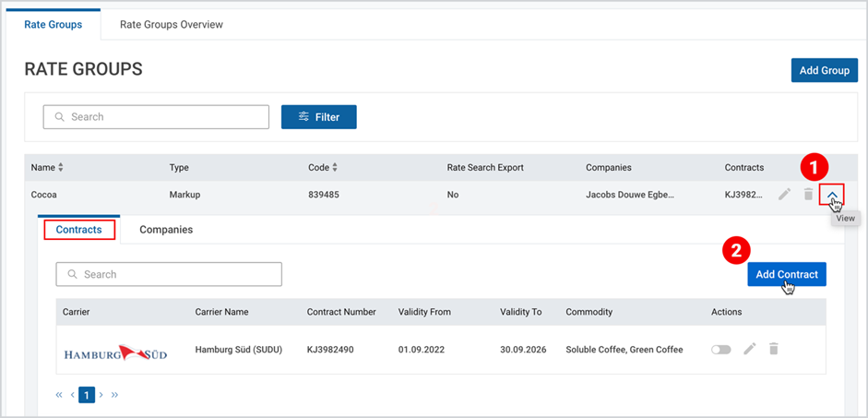Screen dimensions: 868x418
Task: Go to next contracts page
Action: [x=101, y=395]
